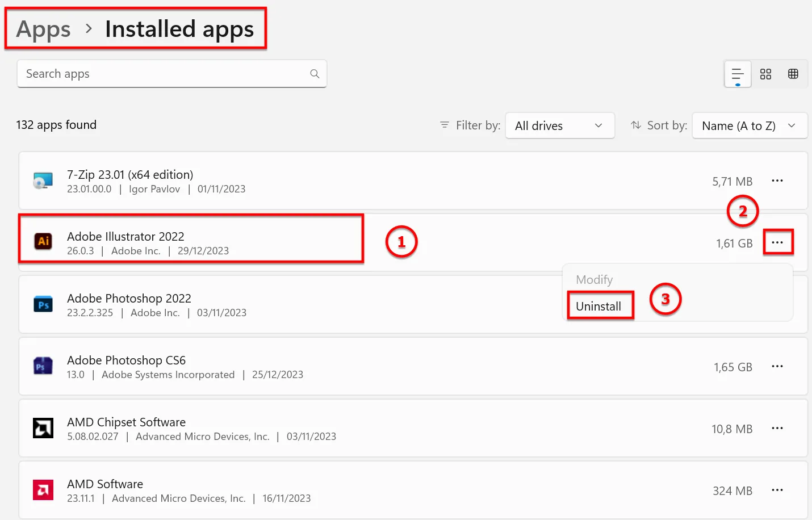This screenshot has height=520, width=812.
Task: Click the 10,8 MB size value
Action: [732, 429]
